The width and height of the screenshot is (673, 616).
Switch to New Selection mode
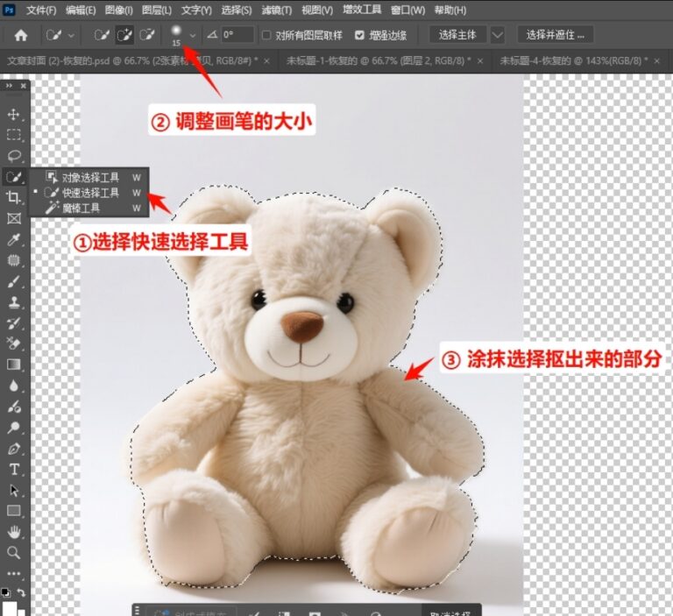click(x=102, y=35)
